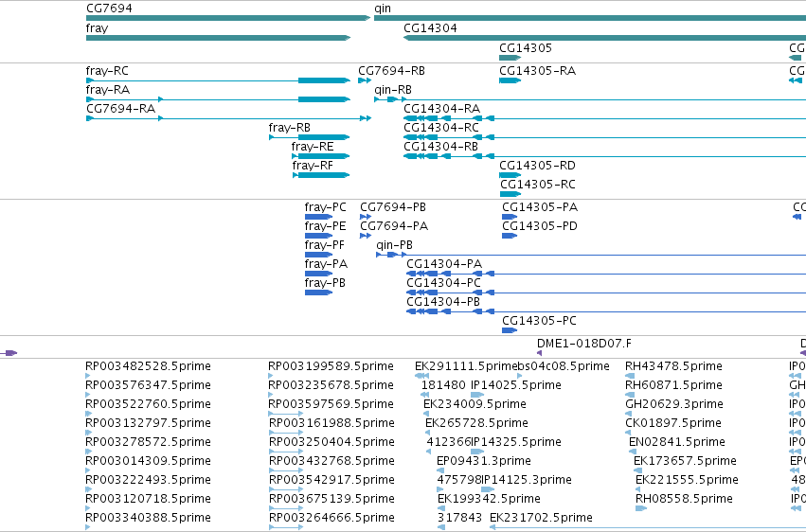This screenshot has height=532, width=806.
Task: Select protein CG14305-PA
Action: 540,207
